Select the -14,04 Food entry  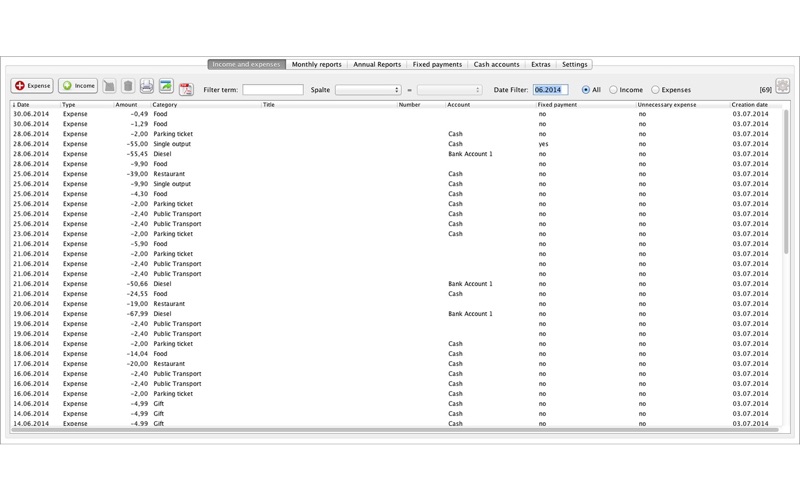[396, 354]
